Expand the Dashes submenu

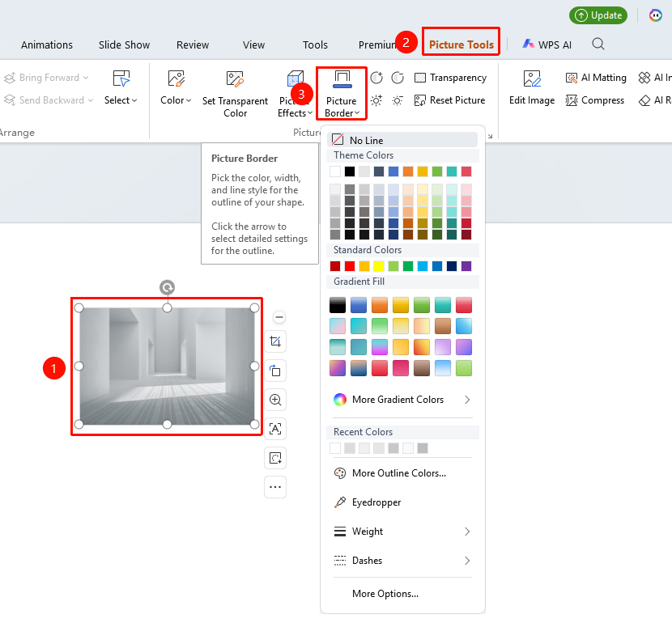tap(402, 561)
